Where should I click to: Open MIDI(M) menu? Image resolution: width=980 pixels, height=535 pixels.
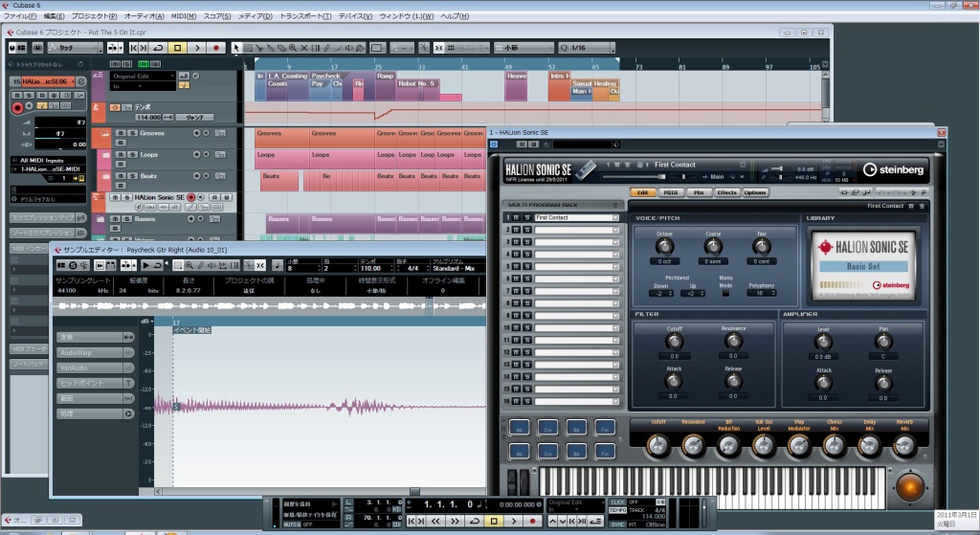coord(183,16)
